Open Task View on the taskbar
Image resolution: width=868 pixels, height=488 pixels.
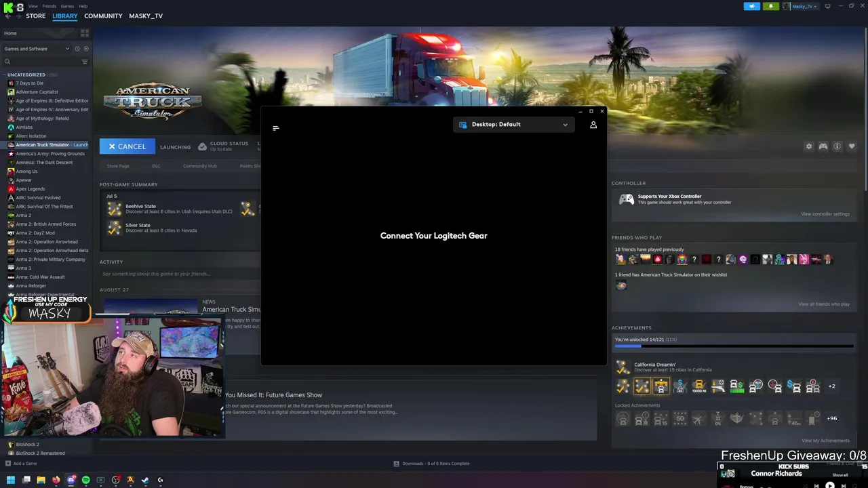coord(26,480)
